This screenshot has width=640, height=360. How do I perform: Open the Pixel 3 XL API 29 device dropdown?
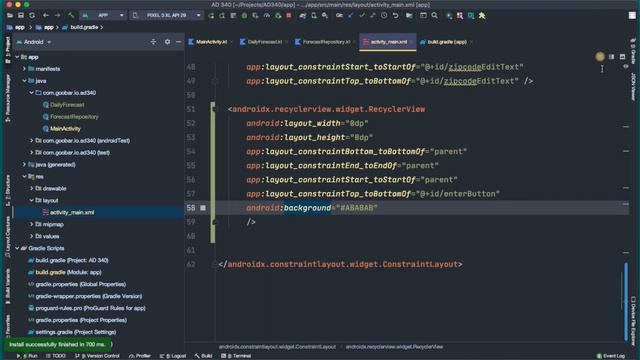[x=167, y=16]
